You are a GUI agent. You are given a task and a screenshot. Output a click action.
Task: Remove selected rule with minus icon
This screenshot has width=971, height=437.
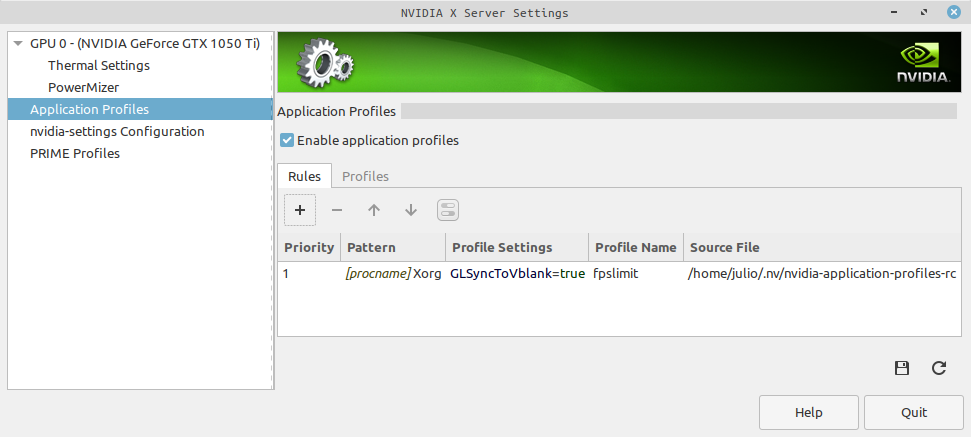point(337,210)
